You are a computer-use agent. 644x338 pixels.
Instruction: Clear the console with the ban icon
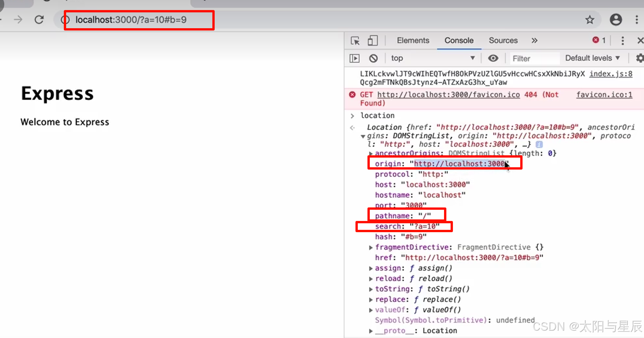[373, 58]
